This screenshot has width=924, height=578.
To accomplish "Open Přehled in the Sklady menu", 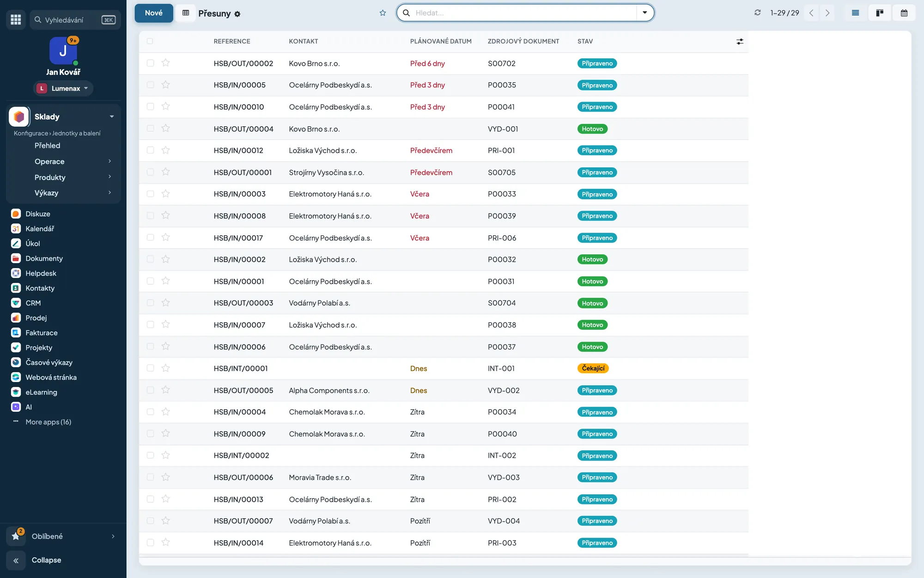I will click(x=47, y=146).
